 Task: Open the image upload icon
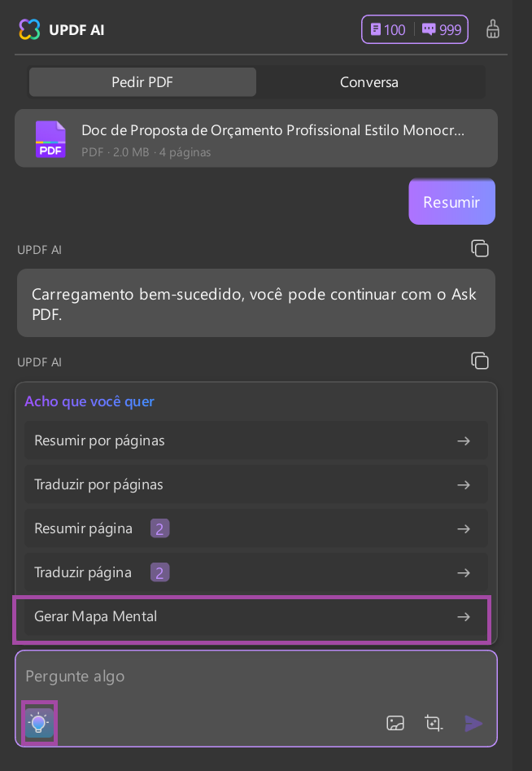click(395, 723)
